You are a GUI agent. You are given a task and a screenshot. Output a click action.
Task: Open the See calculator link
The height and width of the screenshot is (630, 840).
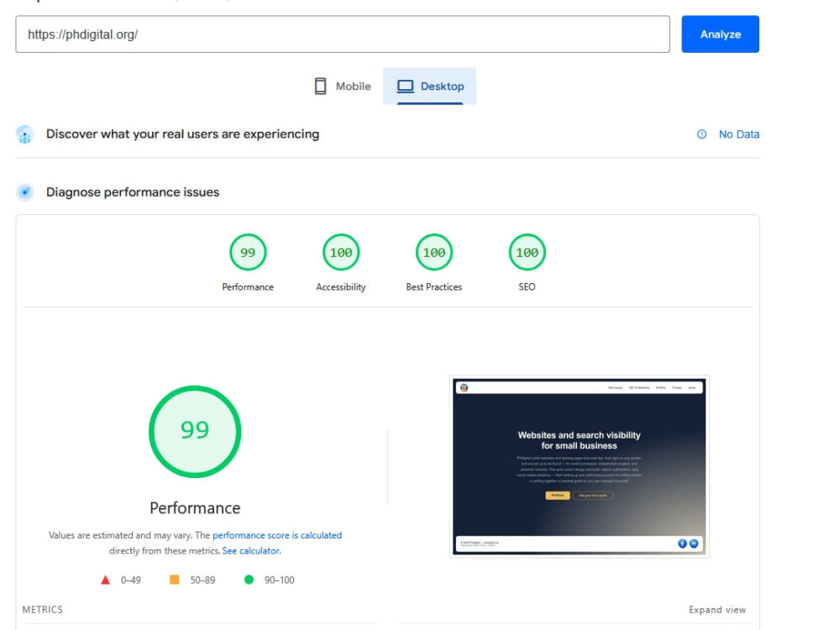click(x=251, y=551)
